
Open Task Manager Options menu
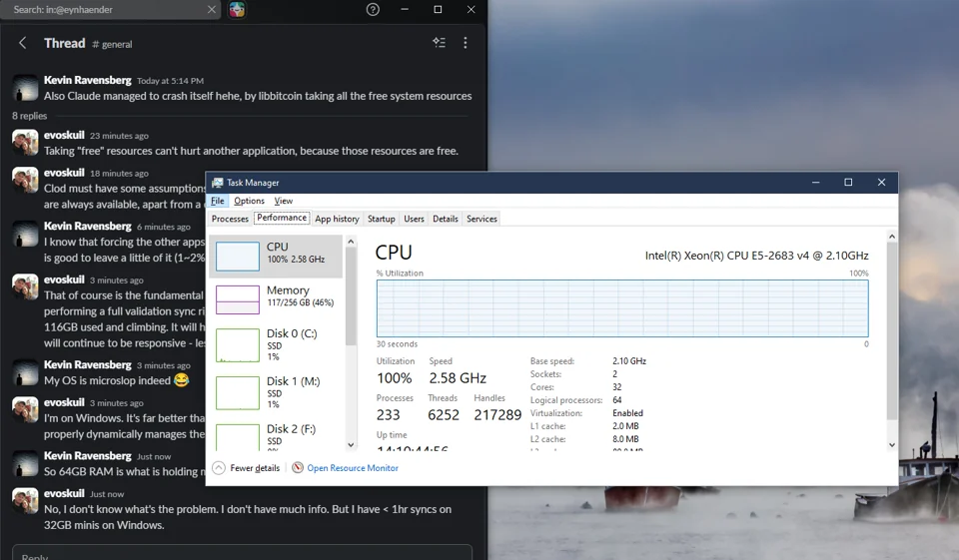pos(249,201)
